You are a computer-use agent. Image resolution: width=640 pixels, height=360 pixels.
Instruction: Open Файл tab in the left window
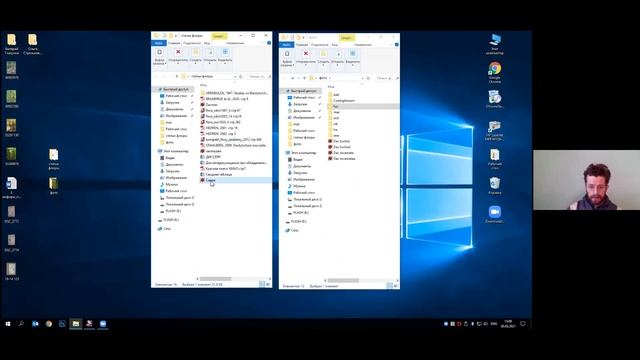159,43
